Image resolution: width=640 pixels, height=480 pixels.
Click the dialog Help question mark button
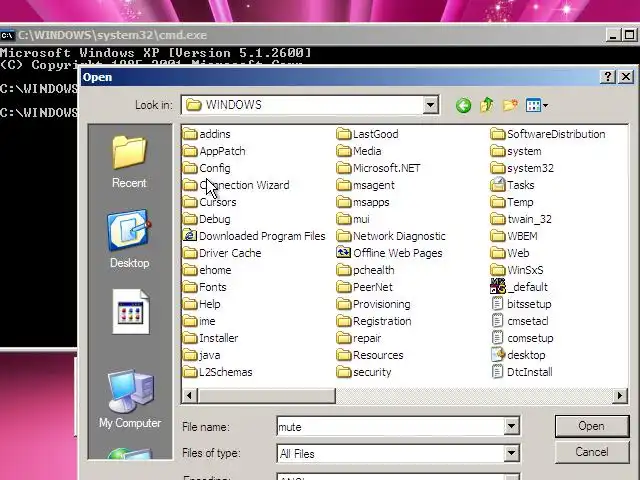pos(607,77)
